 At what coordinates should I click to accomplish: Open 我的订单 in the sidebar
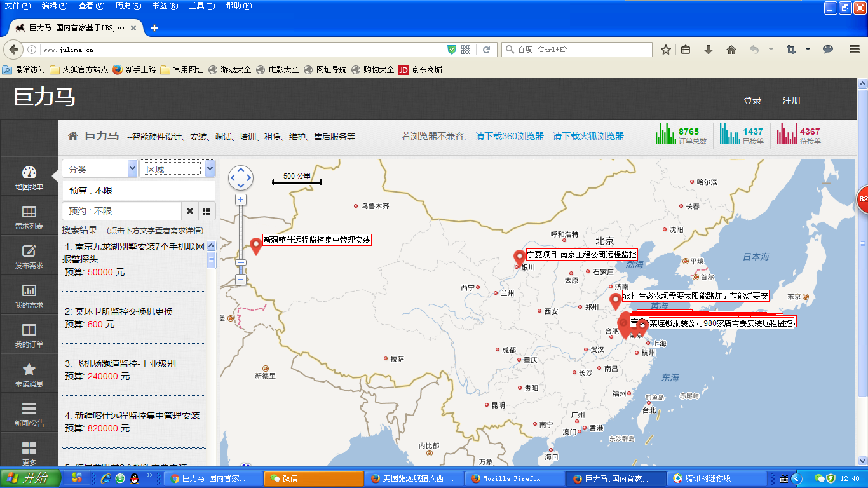(29, 335)
